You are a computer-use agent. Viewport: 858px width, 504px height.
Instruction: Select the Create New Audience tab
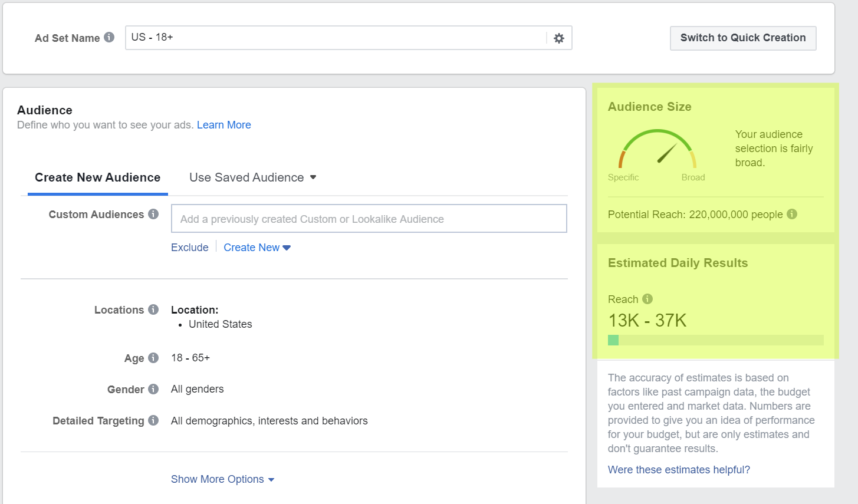(x=98, y=177)
